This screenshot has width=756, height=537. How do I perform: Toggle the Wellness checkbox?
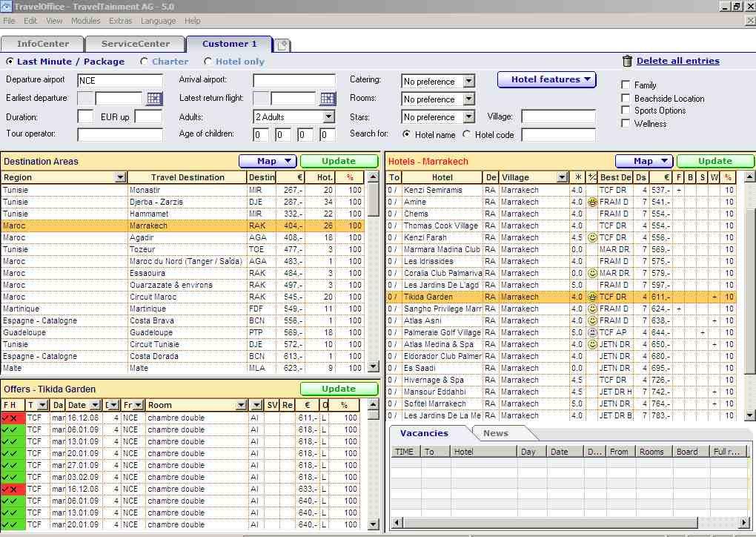[626, 123]
